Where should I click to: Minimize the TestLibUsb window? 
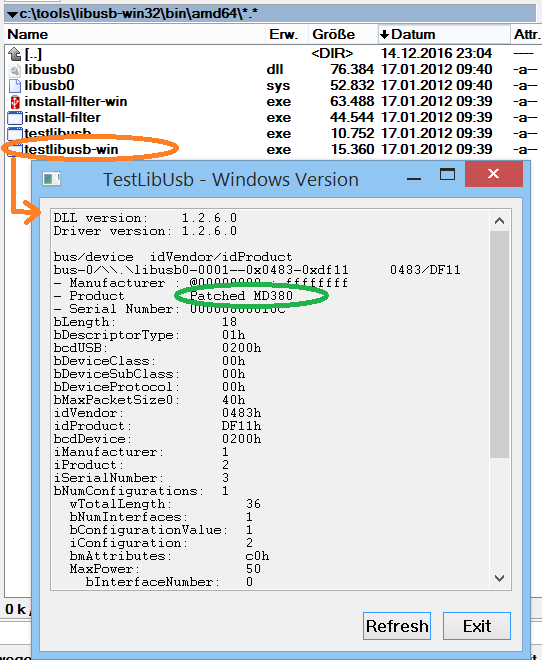pyautogui.click(x=414, y=178)
